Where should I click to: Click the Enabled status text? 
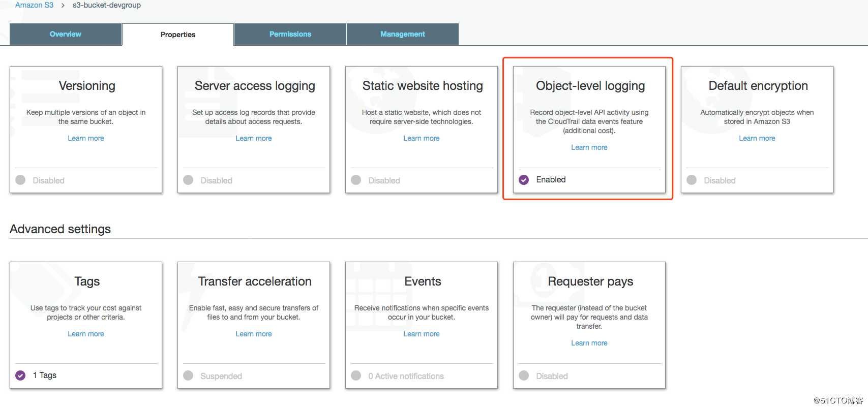click(x=551, y=179)
